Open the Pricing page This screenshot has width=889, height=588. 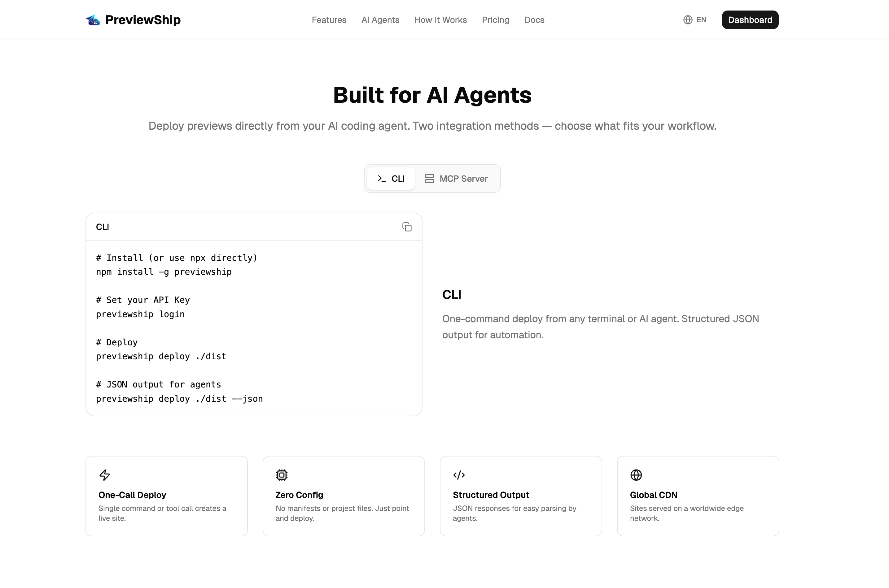pyautogui.click(x=495, y=20)
